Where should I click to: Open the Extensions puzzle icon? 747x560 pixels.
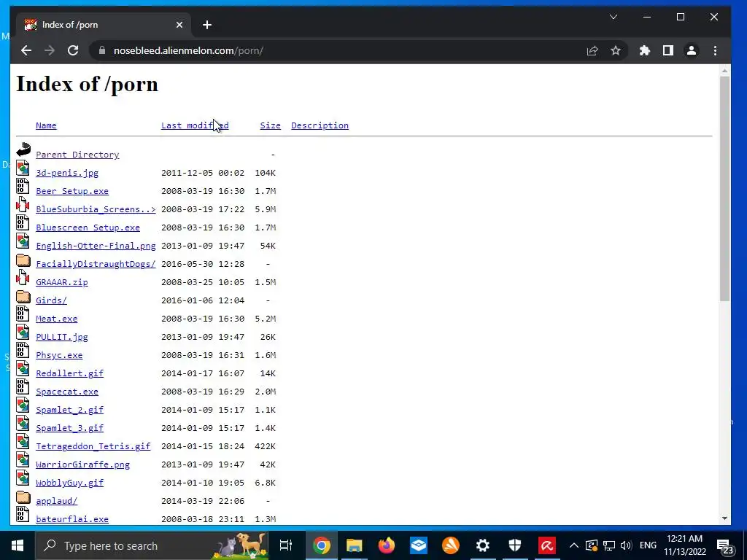(645, 50)
